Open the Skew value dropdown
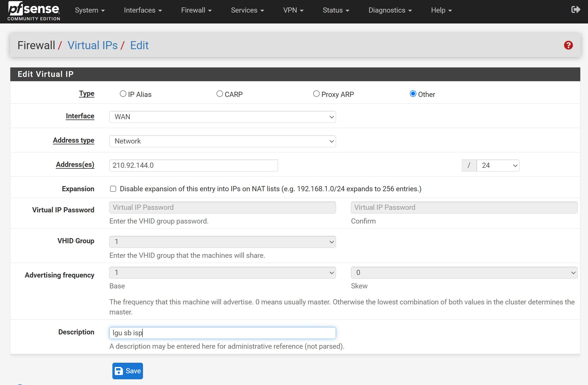 (x=464, y=273)
